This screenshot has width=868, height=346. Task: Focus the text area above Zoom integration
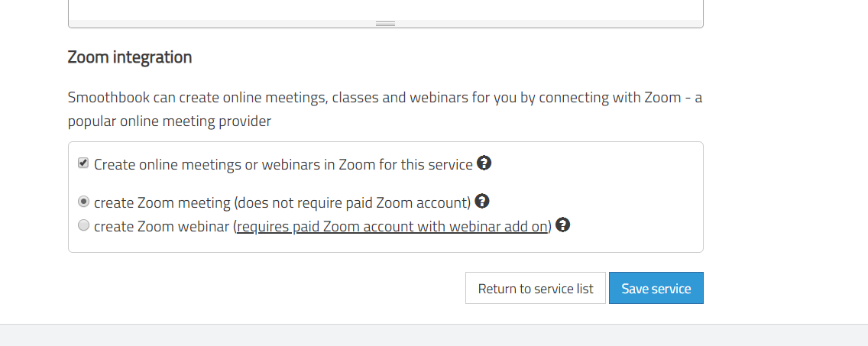click(385, 10)
